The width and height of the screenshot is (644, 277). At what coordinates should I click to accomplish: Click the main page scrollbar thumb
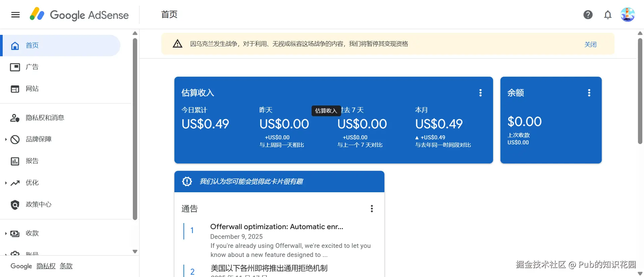pos(640,91)
